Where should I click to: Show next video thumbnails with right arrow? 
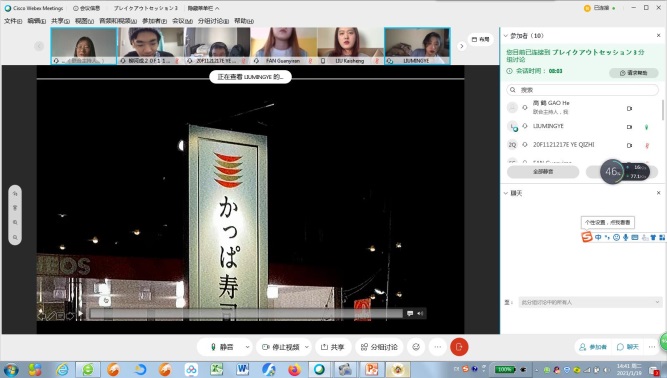click(462, 46)
